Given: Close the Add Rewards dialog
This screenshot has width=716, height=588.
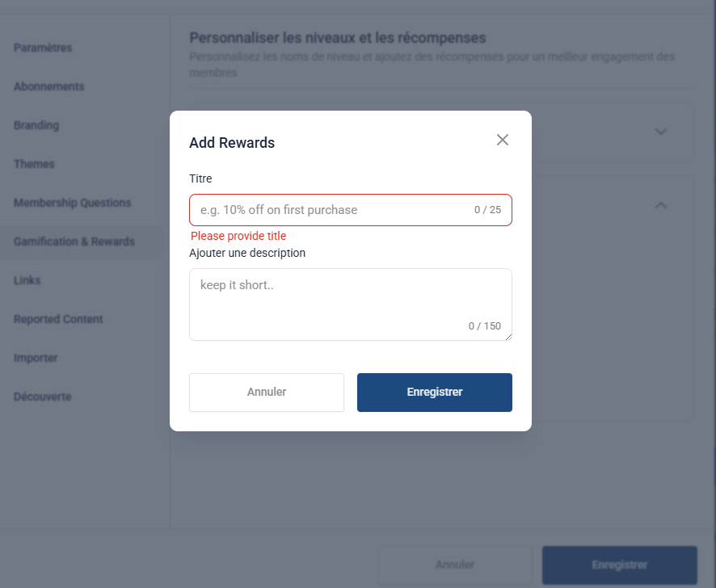Looking at the screenshot, I should [x=503, y=140].
